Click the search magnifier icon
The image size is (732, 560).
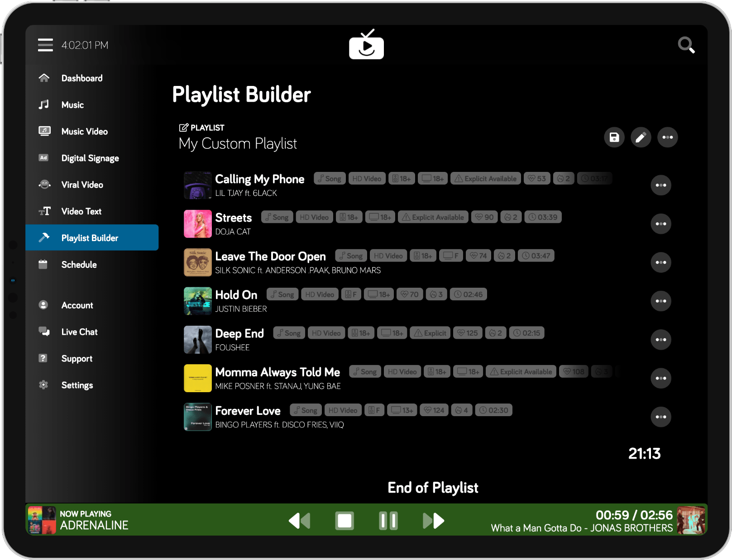(x=686, y=45)
